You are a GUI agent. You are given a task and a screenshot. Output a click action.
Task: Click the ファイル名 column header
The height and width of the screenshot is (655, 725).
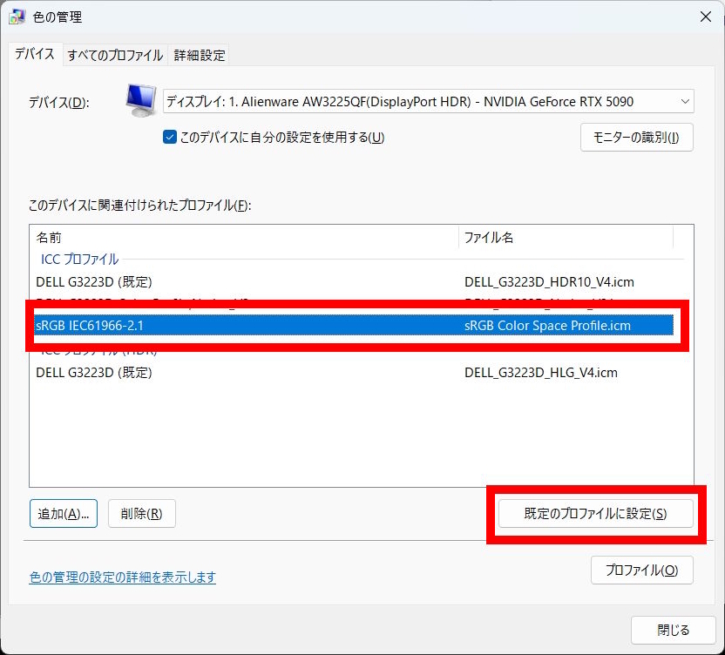point(565,238)
